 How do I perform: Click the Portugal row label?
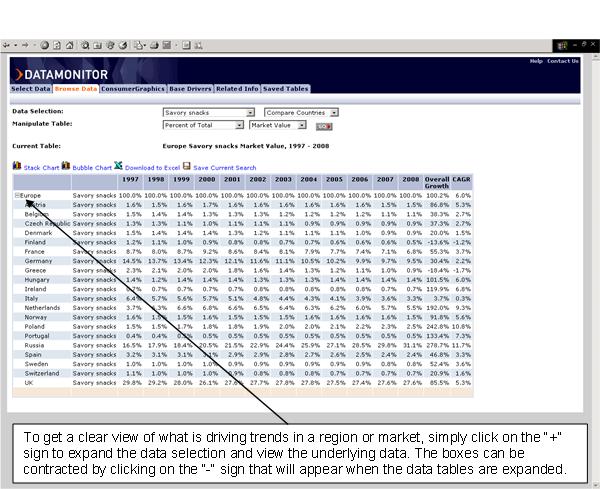pos(37,336)
